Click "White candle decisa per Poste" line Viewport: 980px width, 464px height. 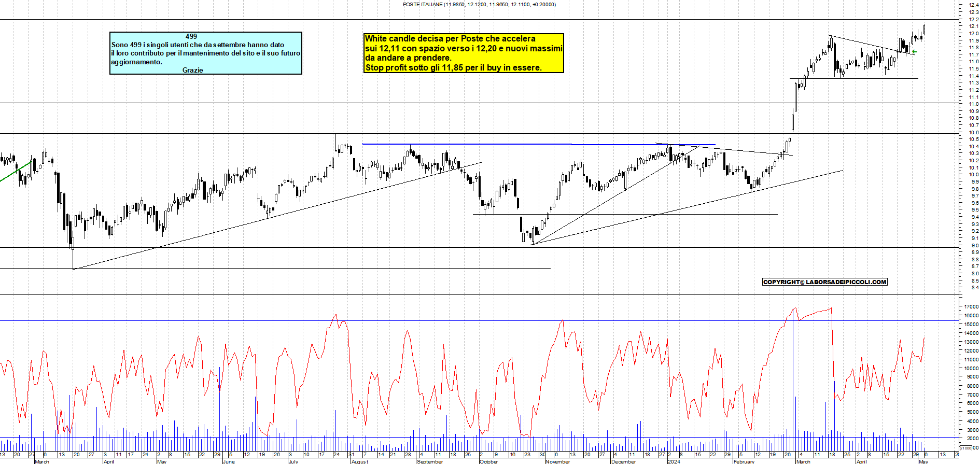click(x=450, y=38)
